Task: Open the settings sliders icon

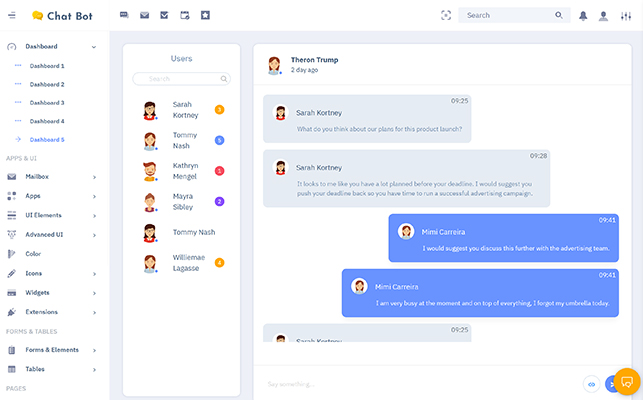Action: click(626, 16)
